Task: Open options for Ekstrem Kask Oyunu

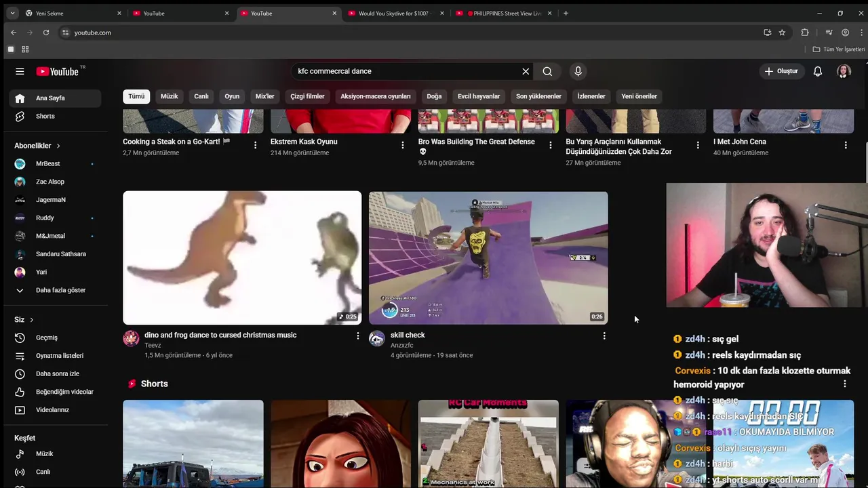Action: (x=403, y=145)
